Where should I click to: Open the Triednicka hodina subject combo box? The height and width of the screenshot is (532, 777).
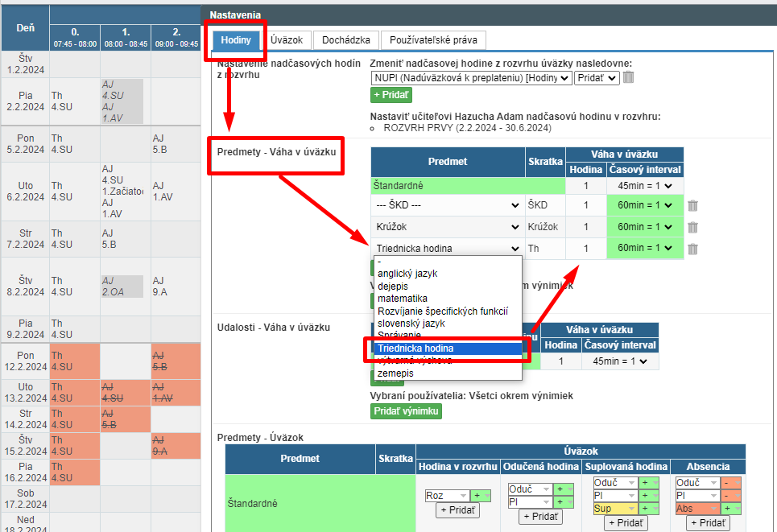pos(448,248)
